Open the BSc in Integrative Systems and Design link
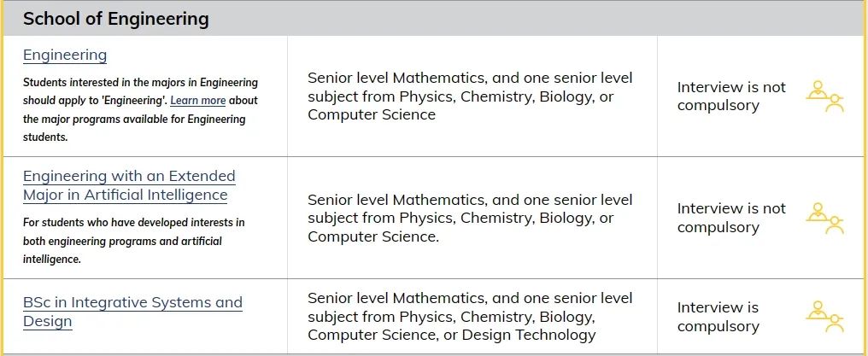This screenshot has height=356, width=868. (132, 312)
